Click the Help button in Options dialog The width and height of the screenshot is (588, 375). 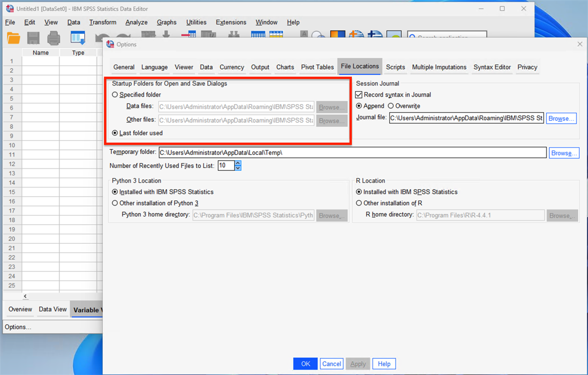[384, 364]
